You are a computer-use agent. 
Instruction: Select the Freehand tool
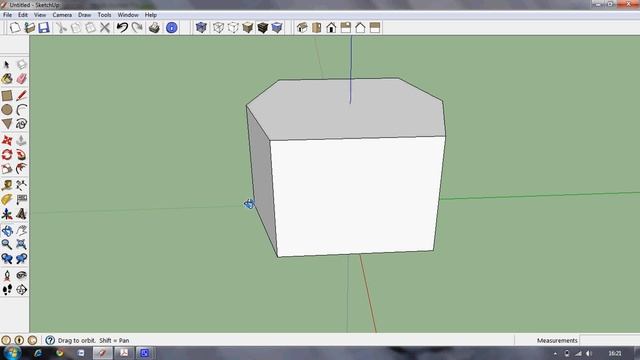21,123
